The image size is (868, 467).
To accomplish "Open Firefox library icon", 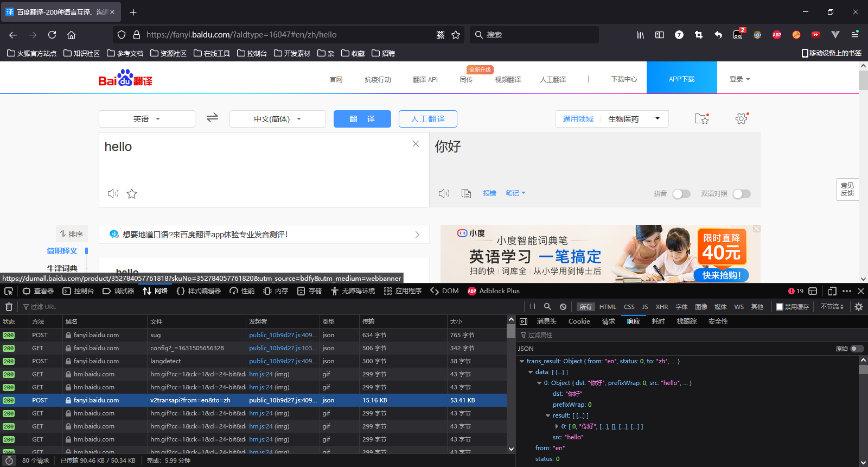I will coord(640,35).
